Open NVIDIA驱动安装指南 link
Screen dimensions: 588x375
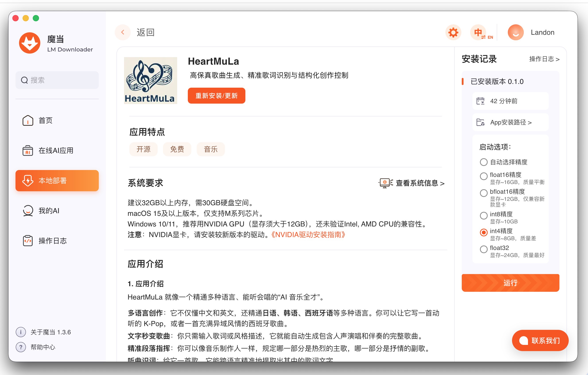pos(308,235)
